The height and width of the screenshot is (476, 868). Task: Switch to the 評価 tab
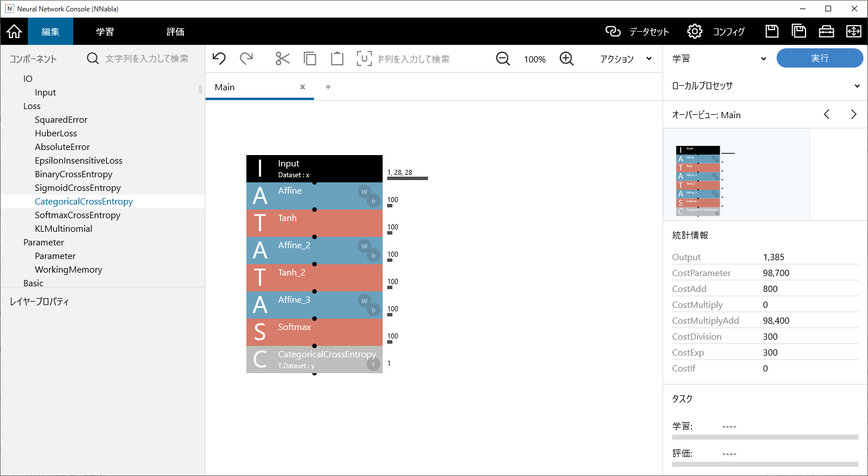click(x=175, y=31)
